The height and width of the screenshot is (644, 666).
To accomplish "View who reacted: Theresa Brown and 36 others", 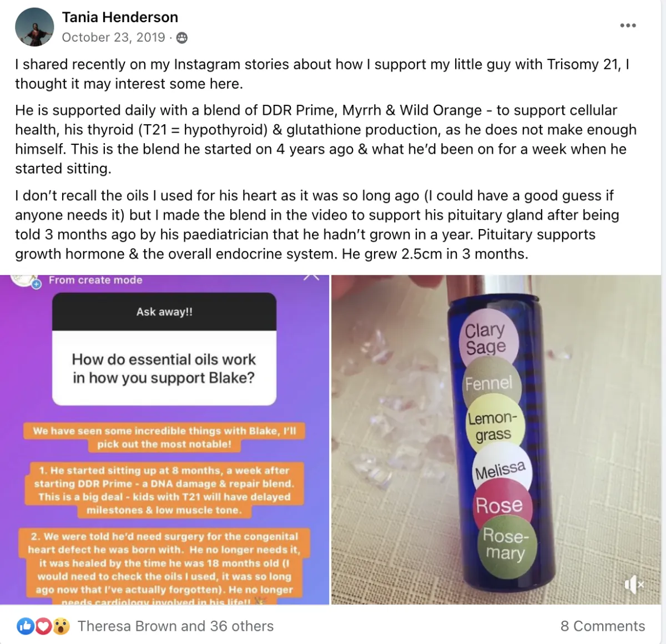I will click(175, 626).
